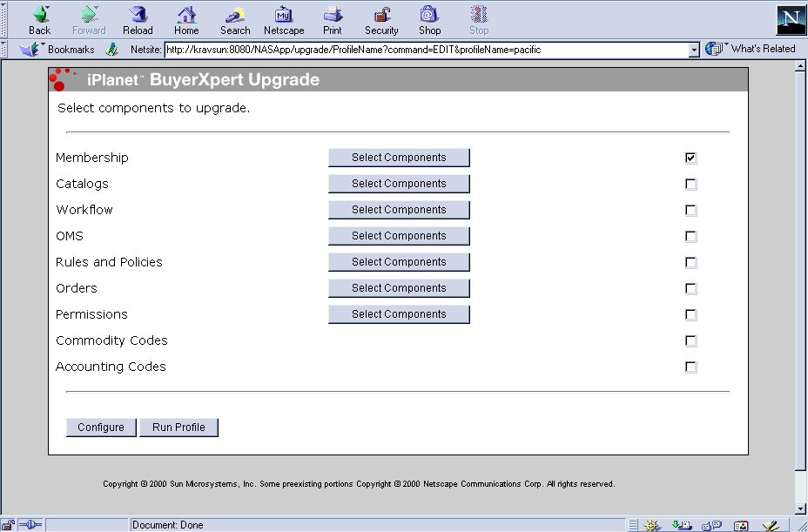Select Components for Catalogs
The height and width of the screenshot is (532, 808).
399,184
